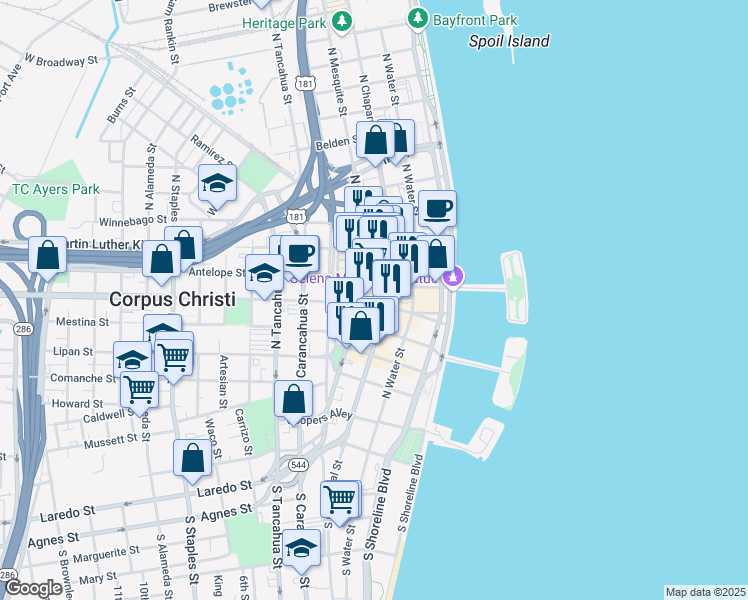Click the frontmost restaurant marker with fork and knife

click(x=391, y=278)
